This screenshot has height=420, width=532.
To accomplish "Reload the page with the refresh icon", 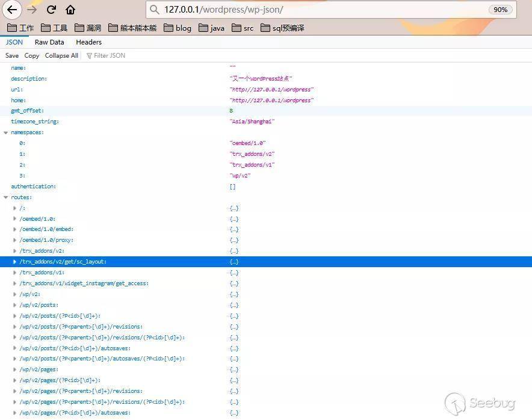I will [x=51, y=10].
